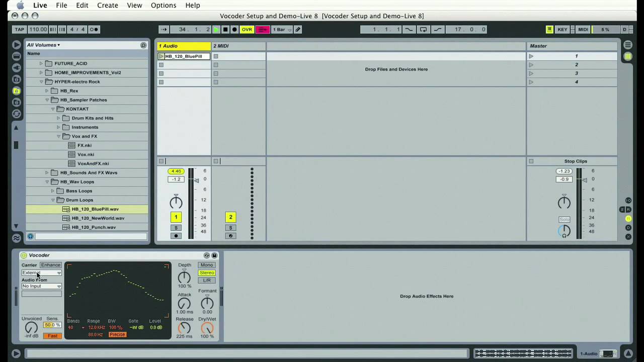Click the Vocoder Dry/Wet knob
This screenshot has height=362, width=644.
(207, 328)
